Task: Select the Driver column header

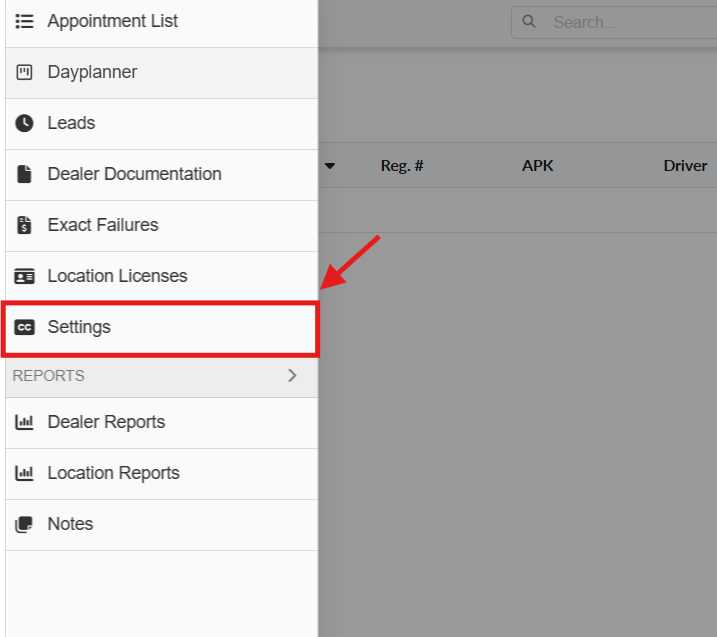Action: (685, 166)
